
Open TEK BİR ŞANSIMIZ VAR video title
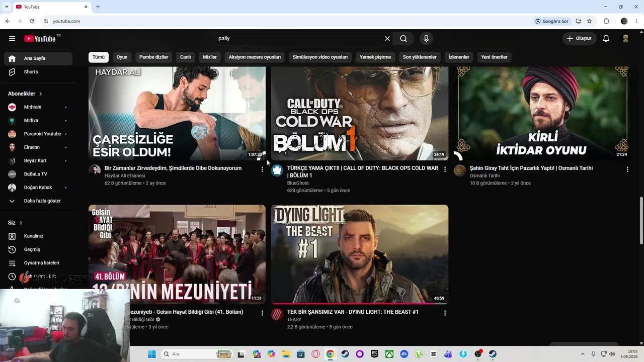click(x=353, y=312)
